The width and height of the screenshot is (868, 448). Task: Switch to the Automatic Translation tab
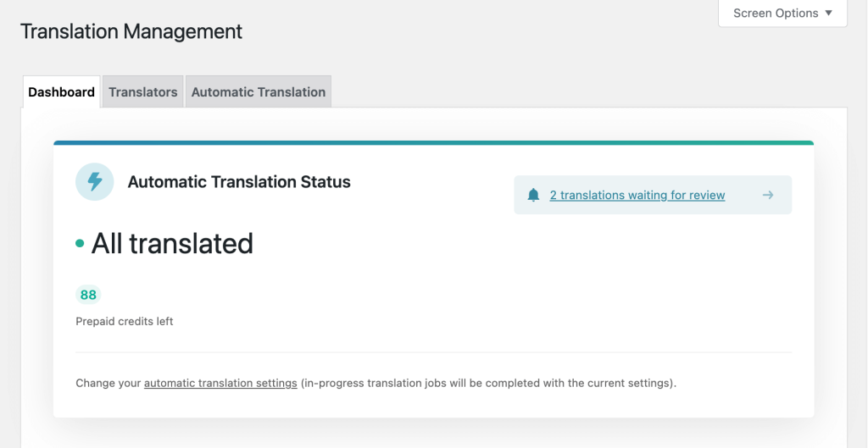coord(258,91)
